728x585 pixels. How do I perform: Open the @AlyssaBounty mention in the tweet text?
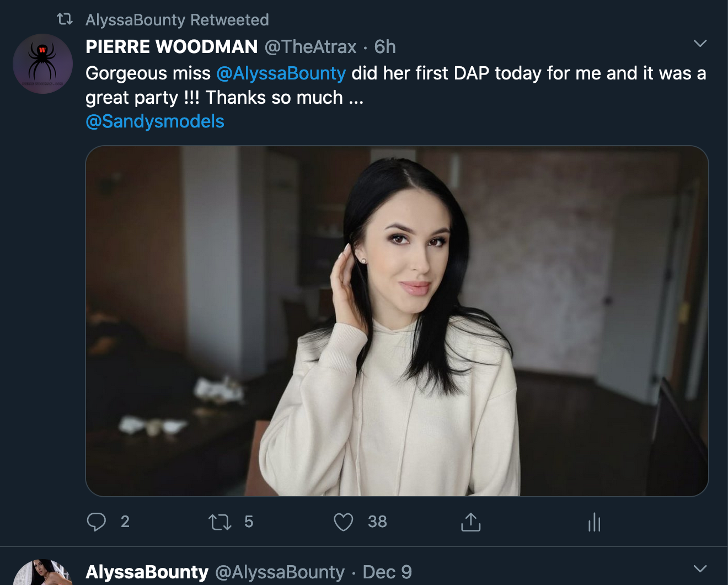click(x=281, y=73)
